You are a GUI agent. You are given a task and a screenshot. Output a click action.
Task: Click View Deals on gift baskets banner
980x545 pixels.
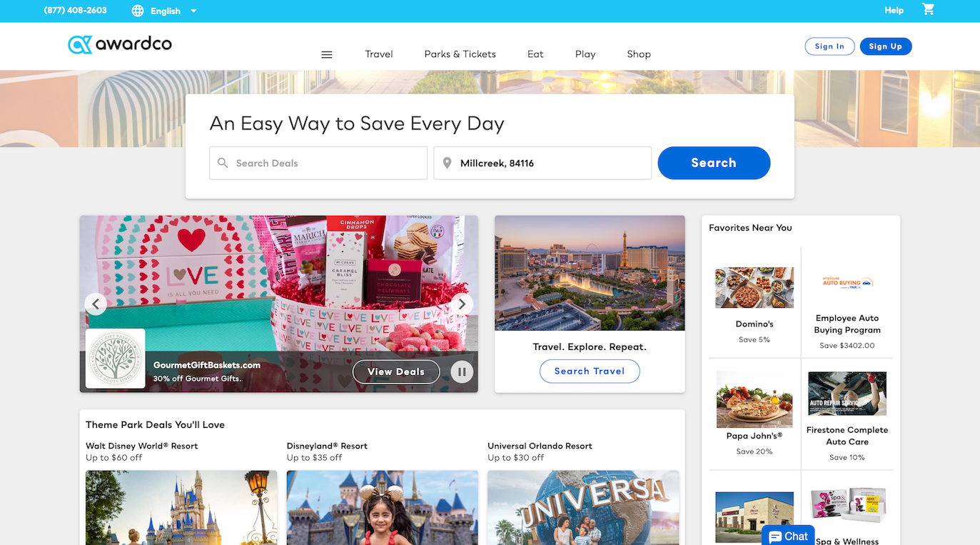(395, 371)
